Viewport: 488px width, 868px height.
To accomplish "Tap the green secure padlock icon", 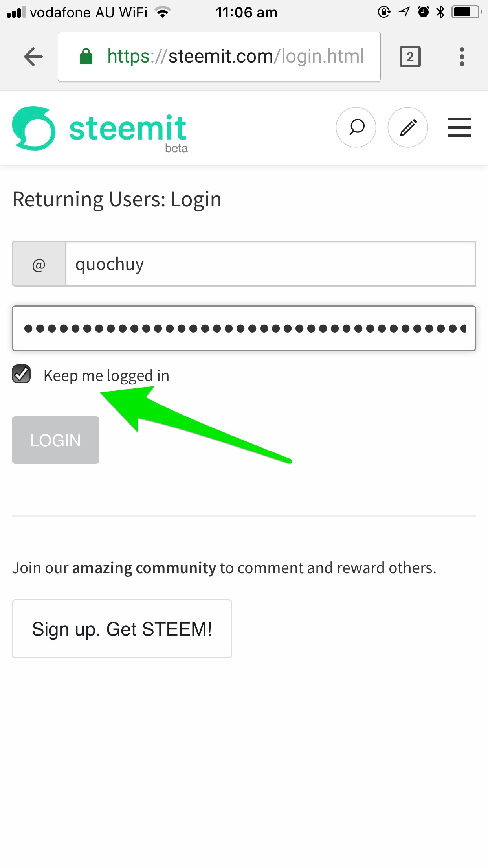I will [86, 57].
